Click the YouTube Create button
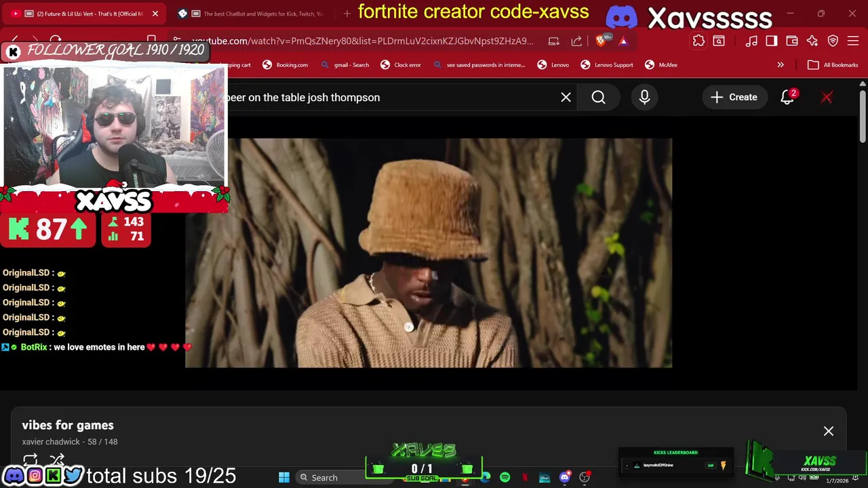The image size is (868, 488). click(x=734, y=98)
